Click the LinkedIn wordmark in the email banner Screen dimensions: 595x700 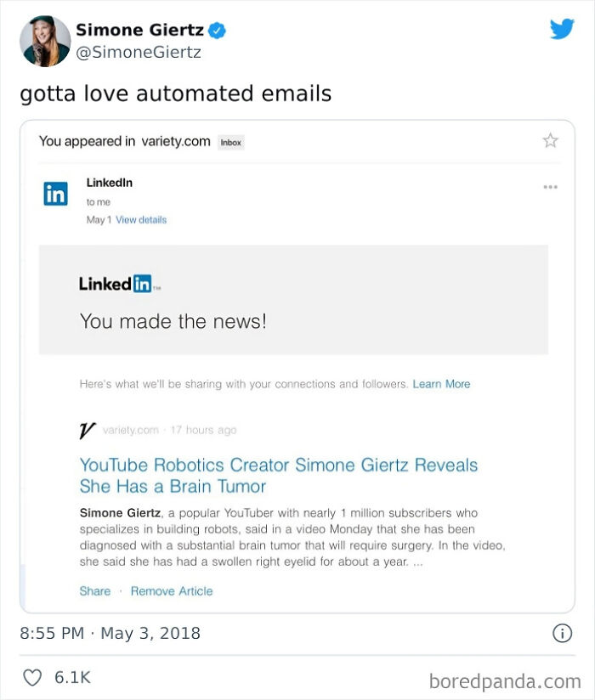117,283
